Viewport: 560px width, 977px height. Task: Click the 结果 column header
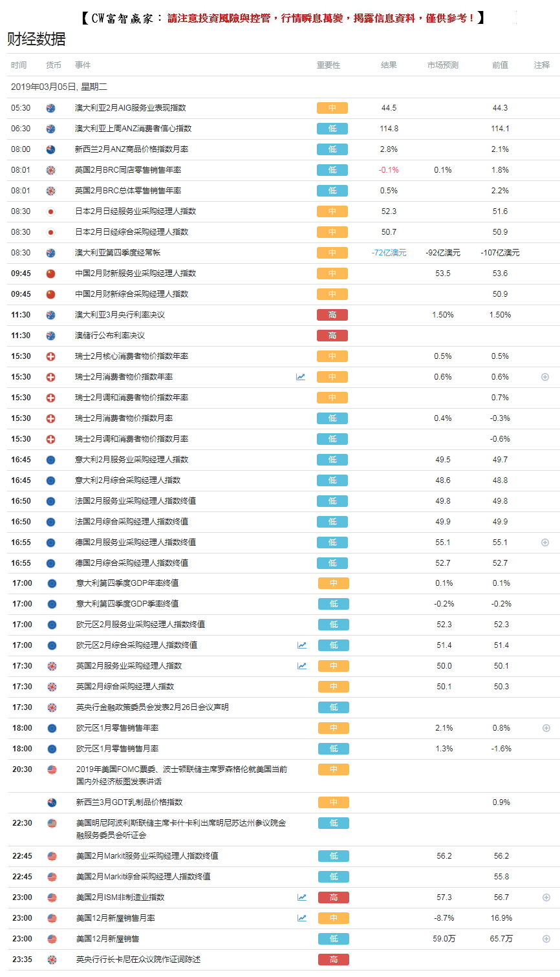389,65
